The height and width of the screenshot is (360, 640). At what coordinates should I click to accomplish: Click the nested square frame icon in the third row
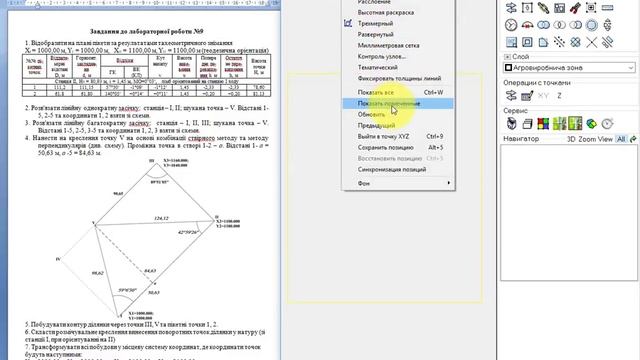point(527,42)
